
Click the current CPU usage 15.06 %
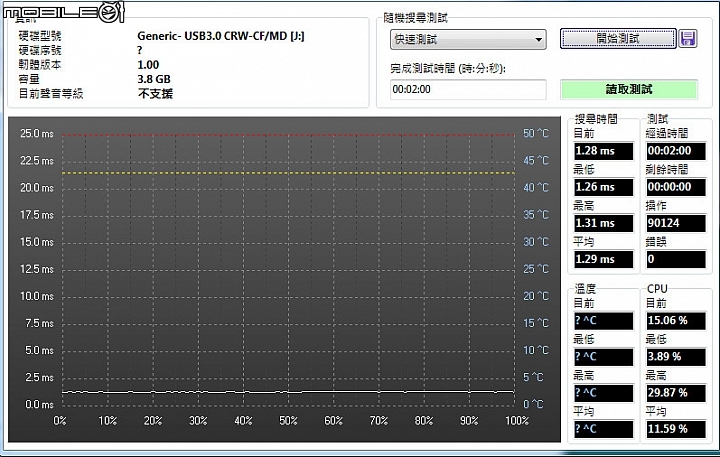pyautogui.click(x=675, y=321)
